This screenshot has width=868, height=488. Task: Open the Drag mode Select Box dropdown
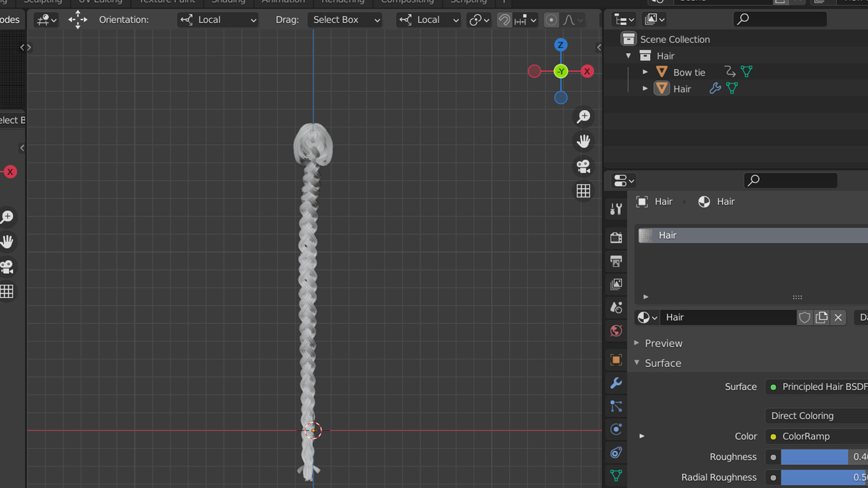pyautogui.click(x=344, y=20)
